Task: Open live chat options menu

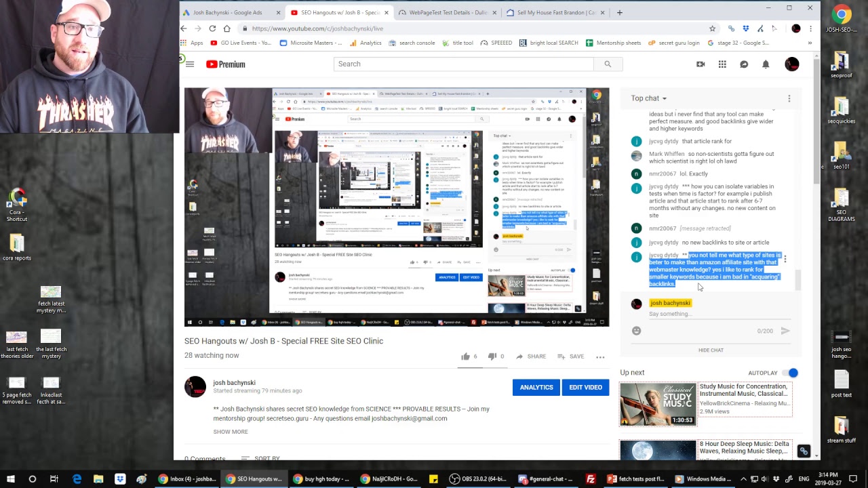Action: (789, 99)
